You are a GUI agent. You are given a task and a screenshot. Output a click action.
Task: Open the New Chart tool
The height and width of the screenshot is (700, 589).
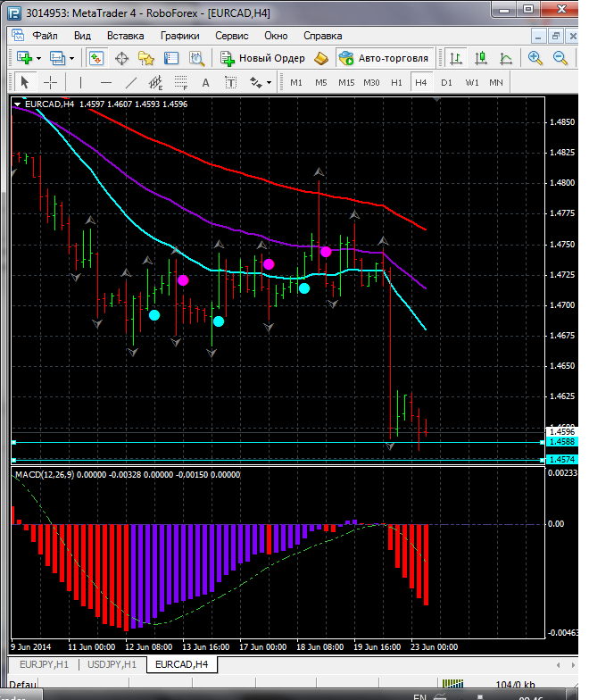click(x=24, y=58)
